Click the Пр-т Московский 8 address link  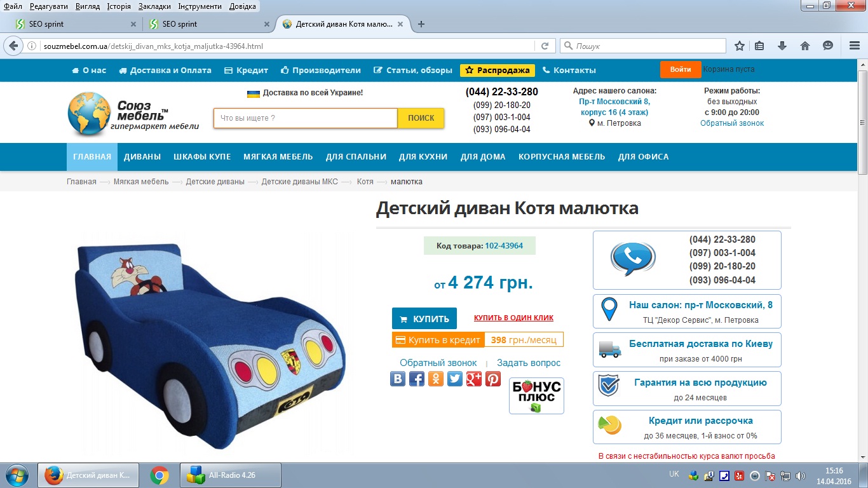click(x=614, y=107)
